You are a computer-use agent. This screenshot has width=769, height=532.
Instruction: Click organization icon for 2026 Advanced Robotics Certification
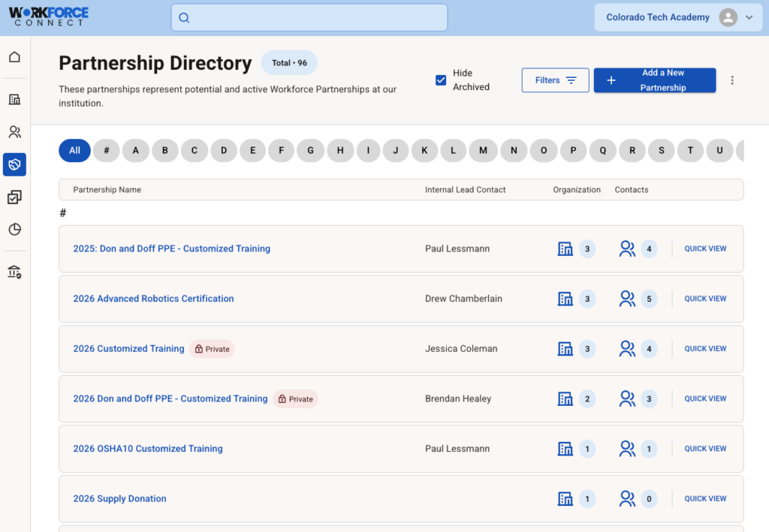point(565,299)
